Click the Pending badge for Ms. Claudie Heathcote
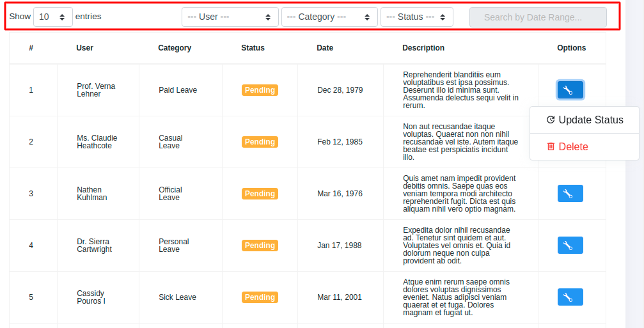 pyautogui.click(x=260, y=142)
